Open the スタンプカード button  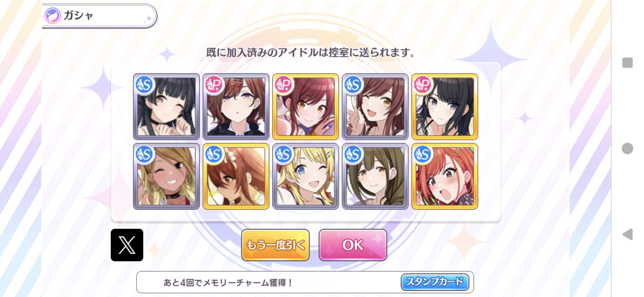click(x=435, y=282)
